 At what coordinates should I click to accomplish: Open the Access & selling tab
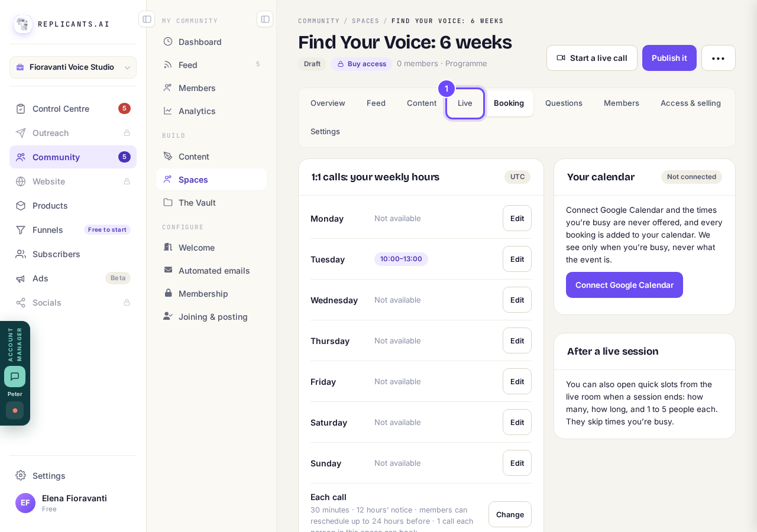click(691, 103)
